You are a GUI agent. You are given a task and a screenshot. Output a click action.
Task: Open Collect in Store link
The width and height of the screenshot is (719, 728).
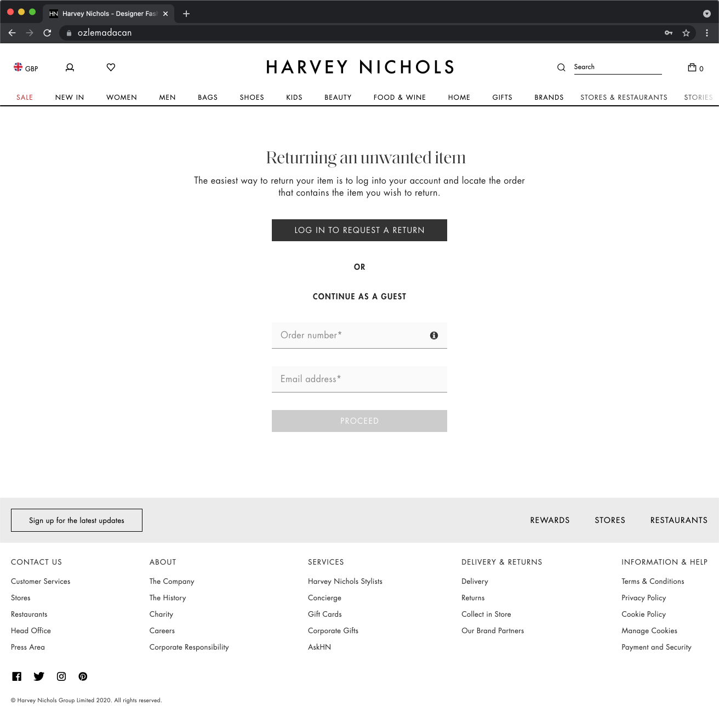point(486,615)
